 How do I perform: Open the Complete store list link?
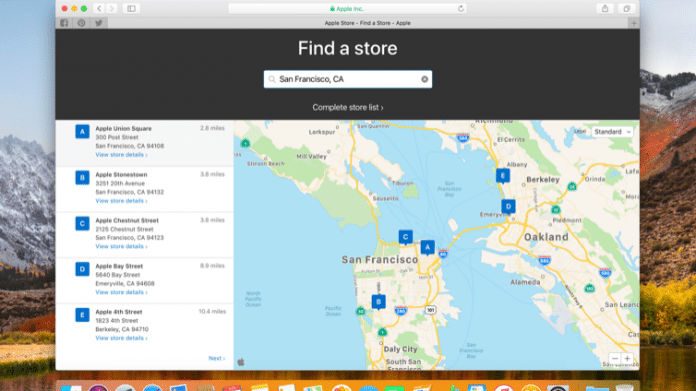click(x=348, y=107)
